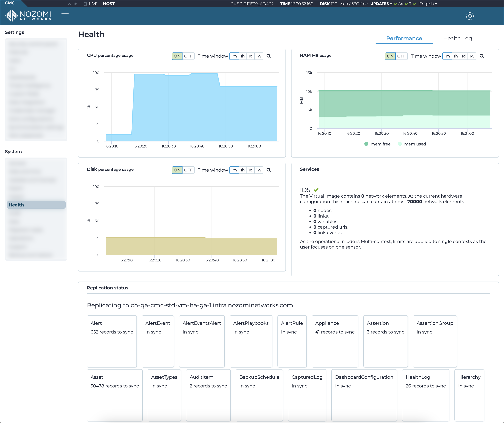This screenshot has width=504, height=423.
Task: Turn RAM chart OFF
Action: pos(401,56)
